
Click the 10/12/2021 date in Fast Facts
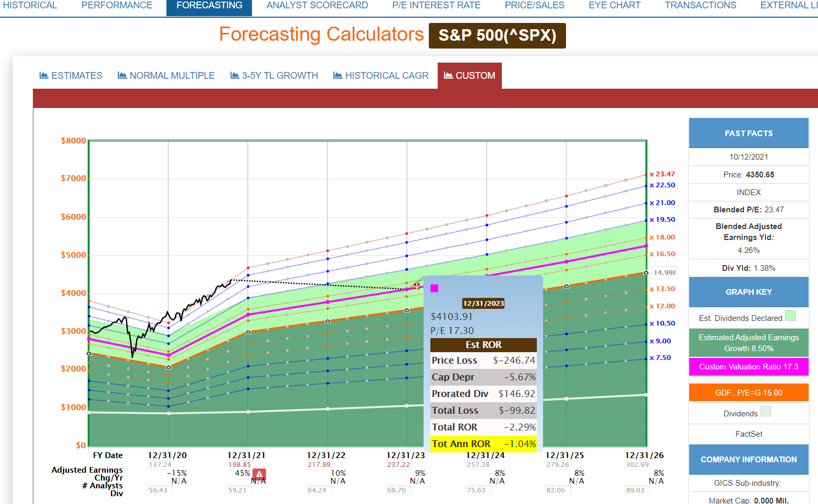point(749,157)
